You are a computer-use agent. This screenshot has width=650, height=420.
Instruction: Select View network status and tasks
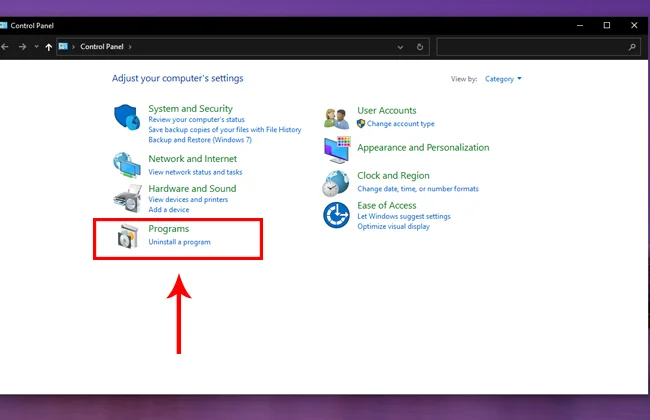tap(195, 172)
